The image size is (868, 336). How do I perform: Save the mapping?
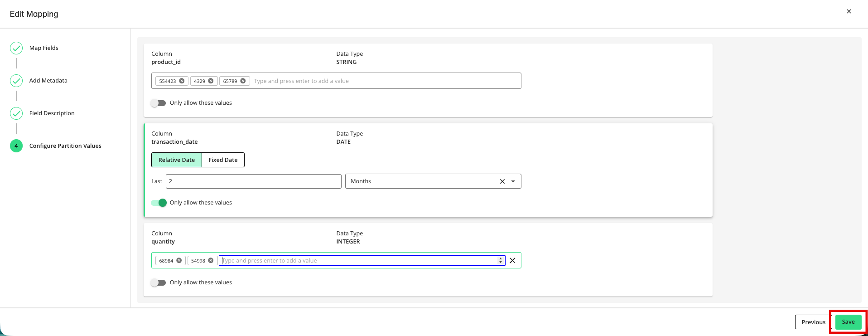849,322
